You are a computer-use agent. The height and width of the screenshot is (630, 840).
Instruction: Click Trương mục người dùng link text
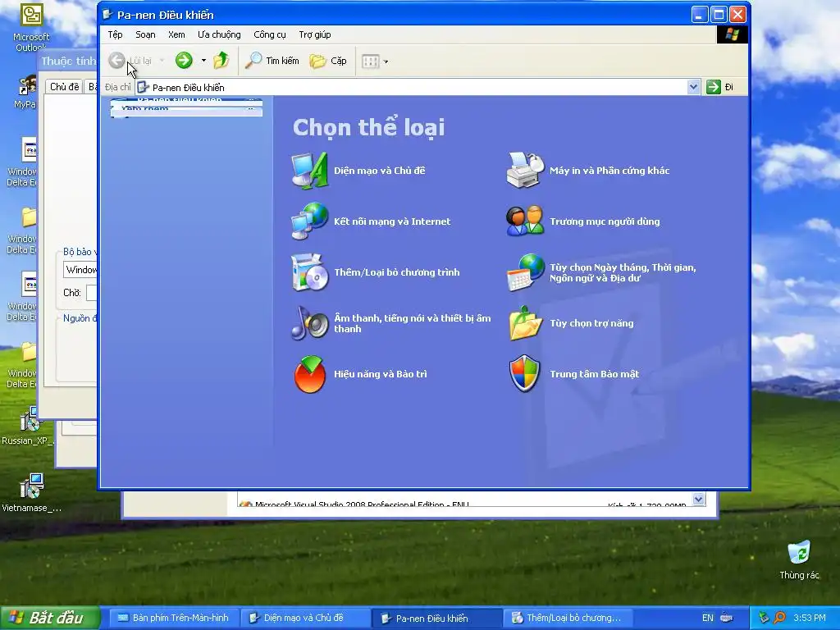click(x=605, y=221)
